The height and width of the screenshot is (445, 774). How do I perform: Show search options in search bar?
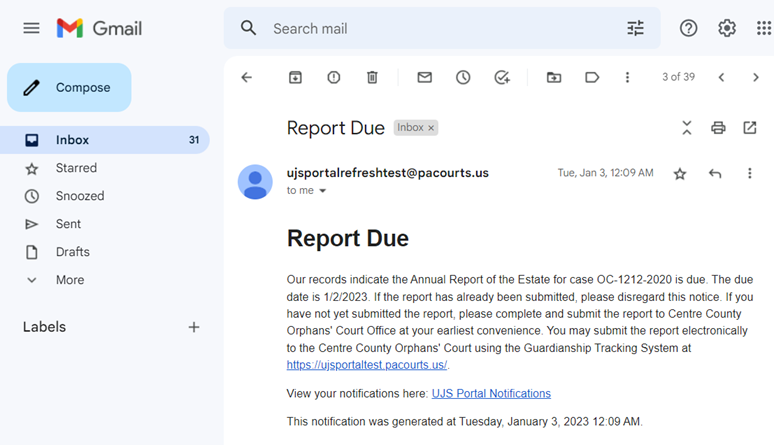tap(635, 28)
